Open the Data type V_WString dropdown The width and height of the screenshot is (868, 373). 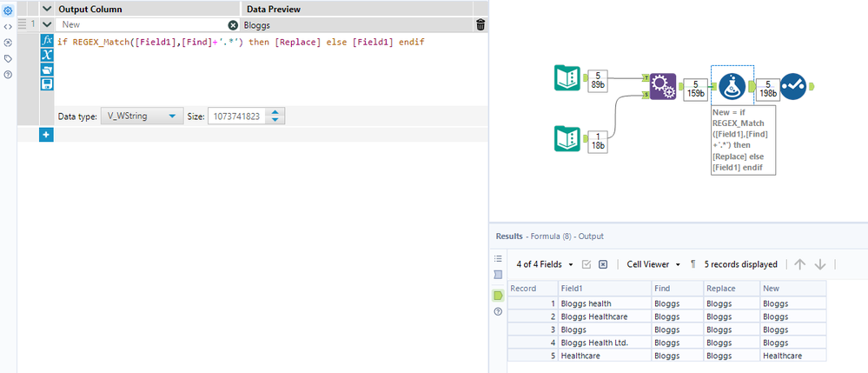pyautogui.click(x=142, y=117)
